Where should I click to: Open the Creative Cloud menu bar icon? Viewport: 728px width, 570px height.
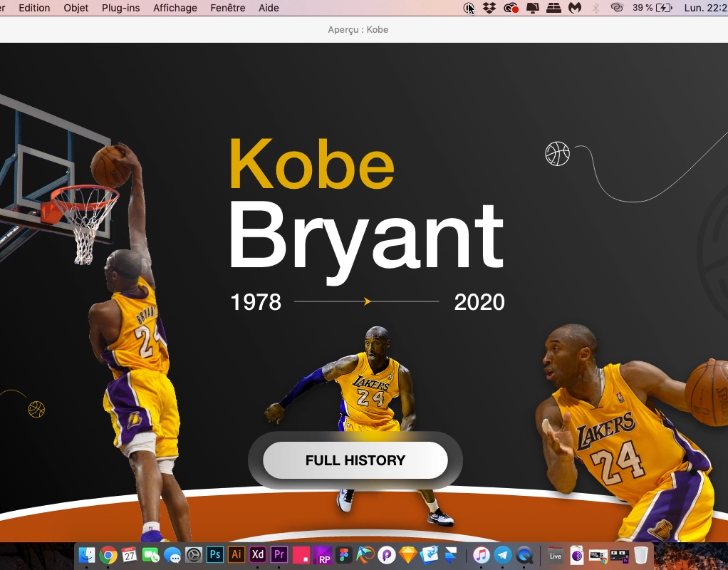click(x=511, y=8)
